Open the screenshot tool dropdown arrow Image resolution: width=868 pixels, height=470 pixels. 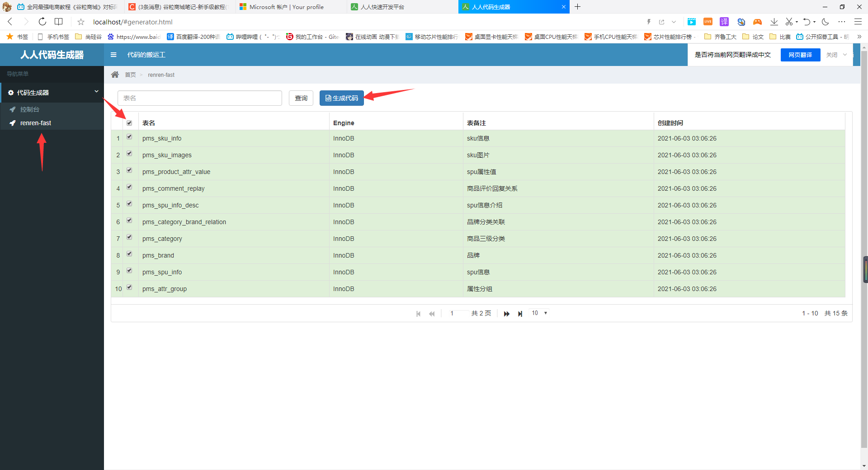point(797,22)
